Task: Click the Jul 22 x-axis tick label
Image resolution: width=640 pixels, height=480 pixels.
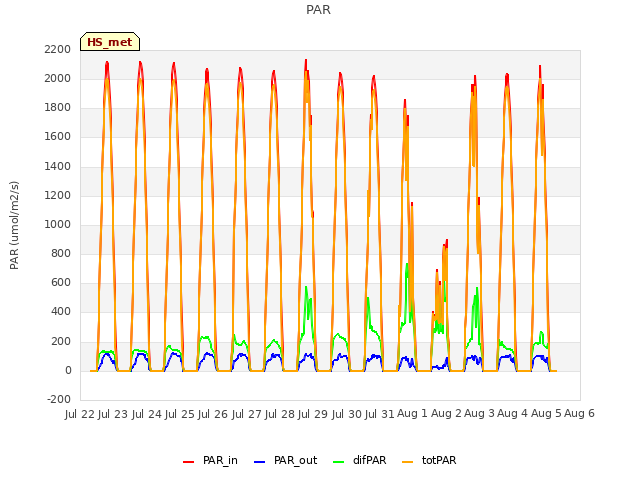Action: 80,414
